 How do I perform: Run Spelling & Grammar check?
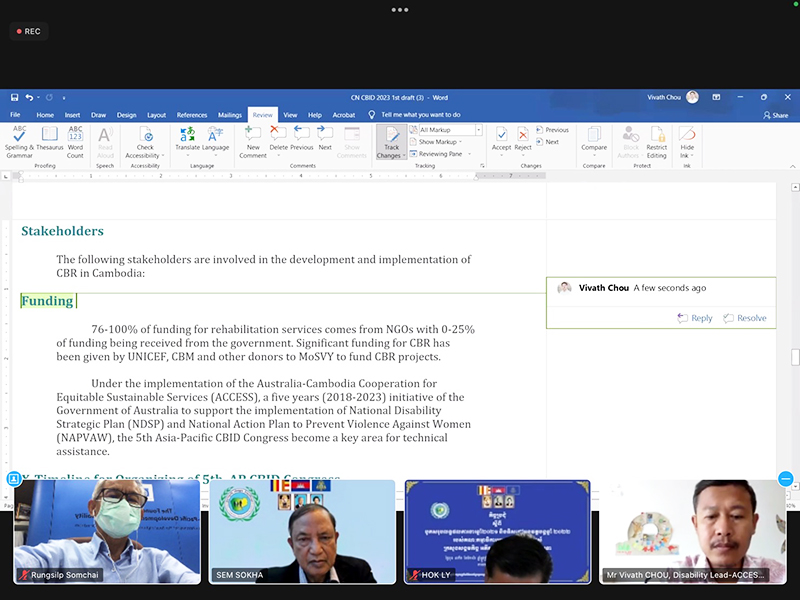pyautogui.click(x=19, y=142)
